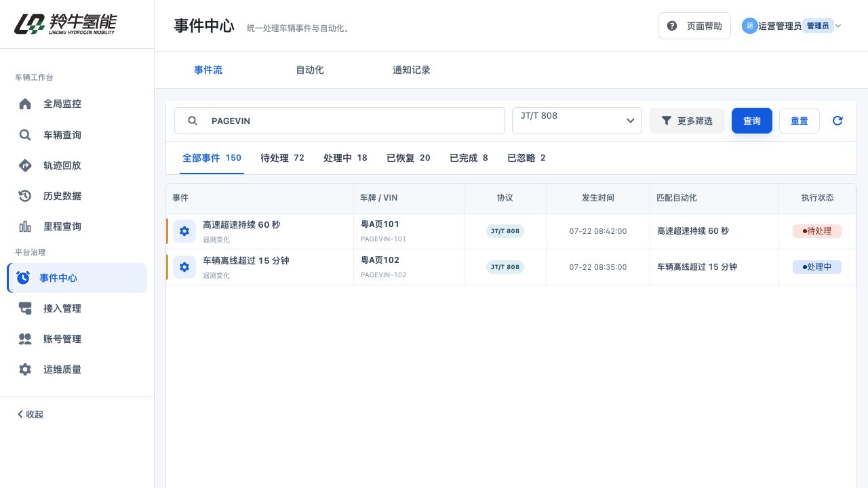
Task: Open 历史数据 page
Action: click(77, 196)
